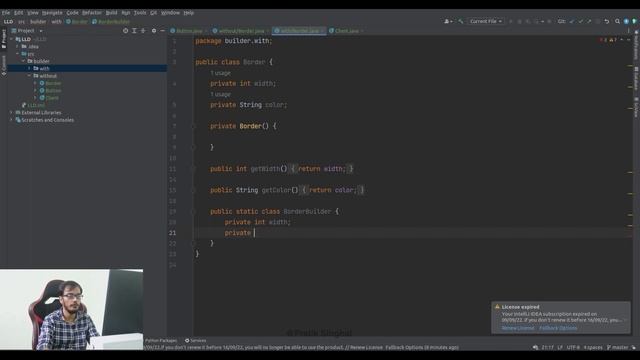The height and width of the screenshot is (360, 640).
Task: Click the line separator LF status item
Action: (560, 348)
